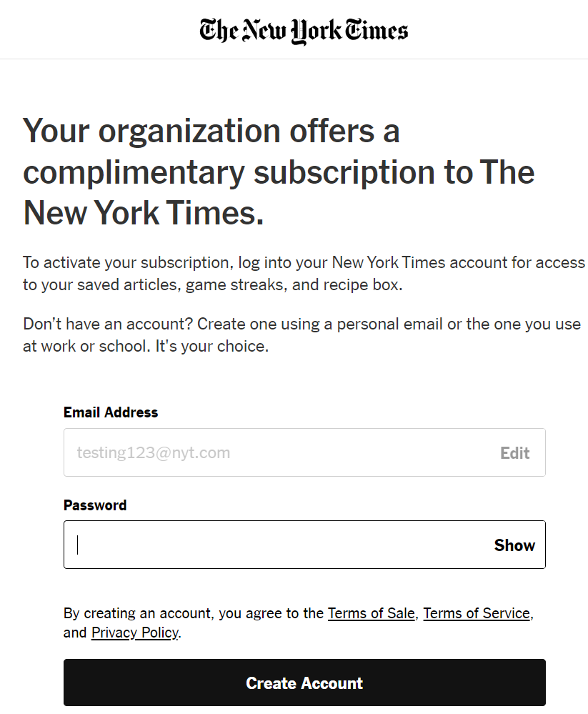
Task: Open the Terms of Sale link
Action: pos(372,613)
